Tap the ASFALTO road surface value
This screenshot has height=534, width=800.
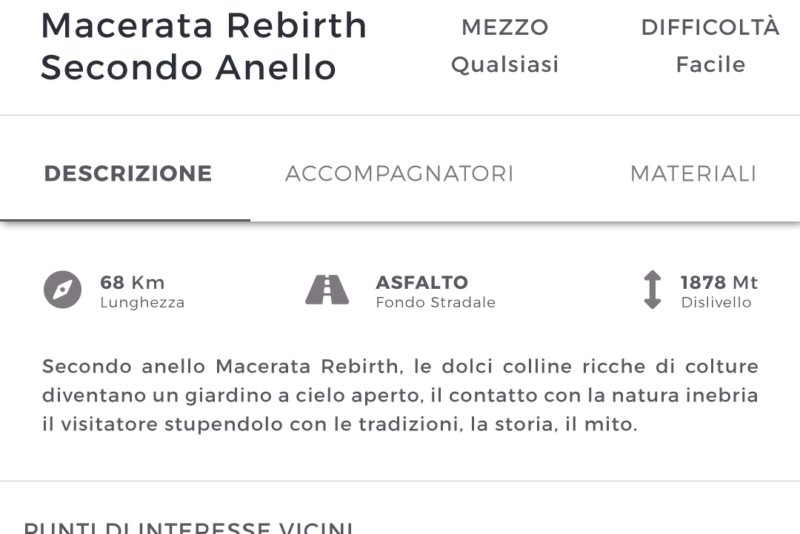point(422,282)
